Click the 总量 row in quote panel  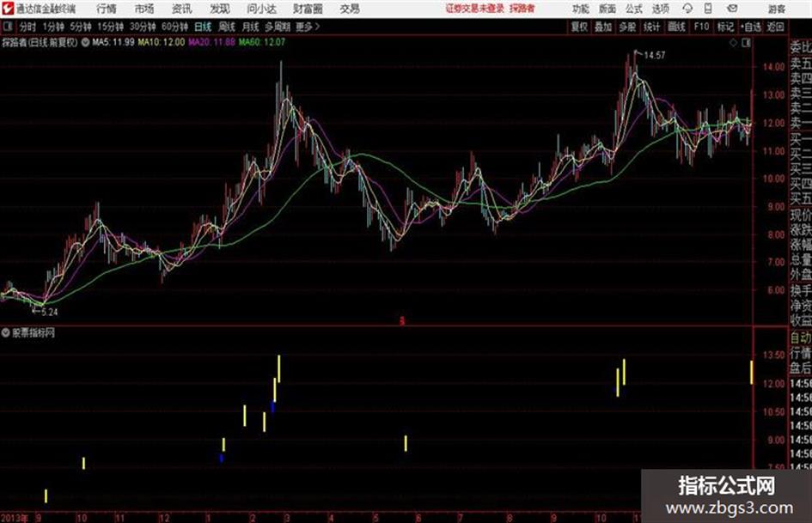801,260
